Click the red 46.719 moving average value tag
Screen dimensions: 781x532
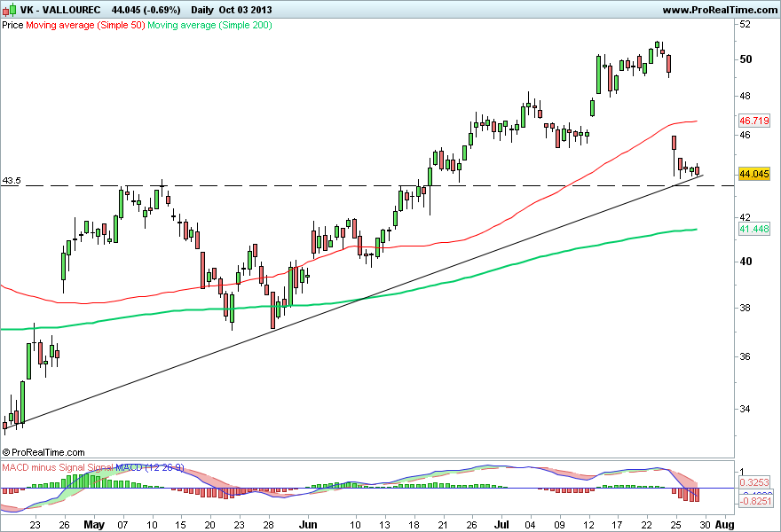(754, 121)
